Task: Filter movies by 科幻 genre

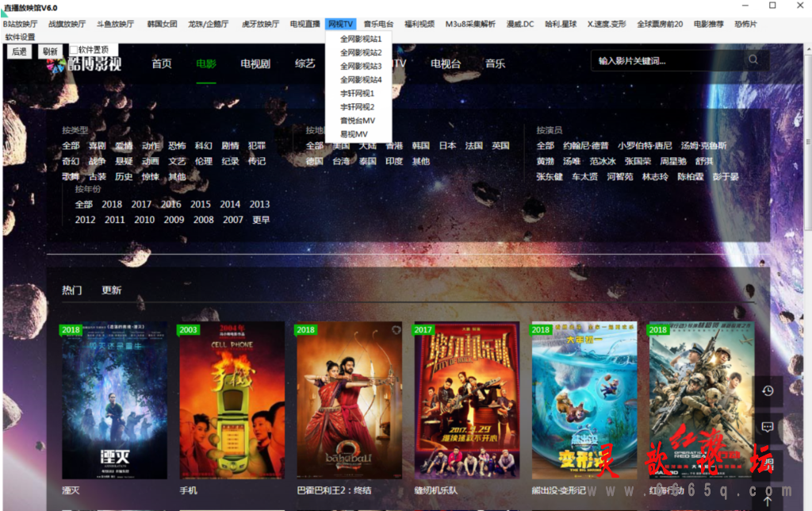Action: (204, 146)
